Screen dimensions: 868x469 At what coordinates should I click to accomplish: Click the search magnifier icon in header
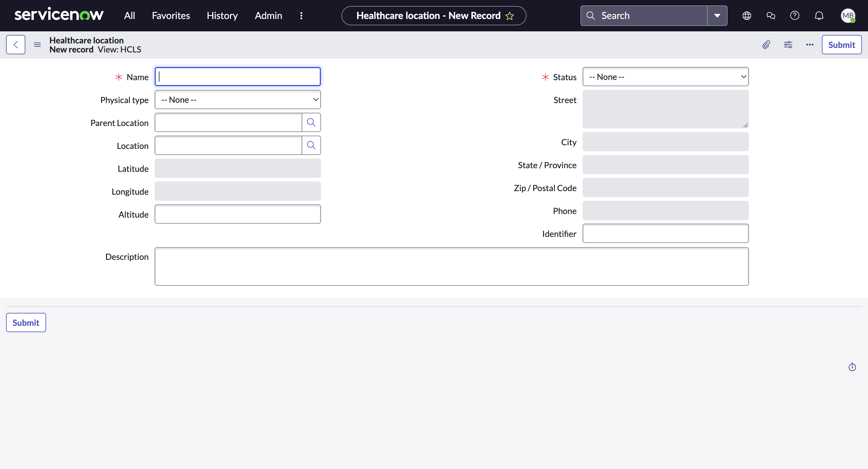tap(590, 15)
